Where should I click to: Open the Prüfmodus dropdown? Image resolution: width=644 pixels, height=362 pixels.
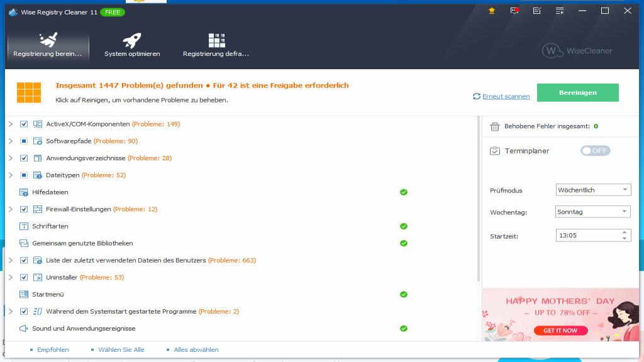click(x=594, y=190)
